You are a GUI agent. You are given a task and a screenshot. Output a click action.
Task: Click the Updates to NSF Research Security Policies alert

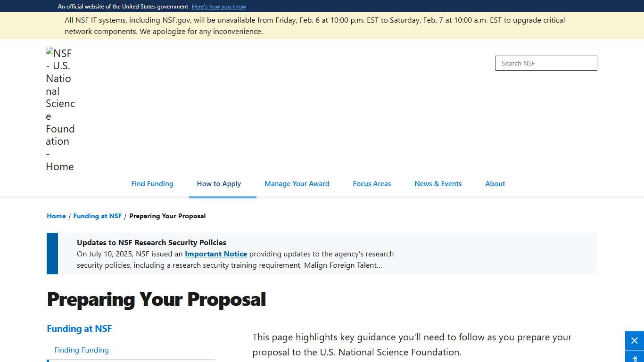point(151,242)
